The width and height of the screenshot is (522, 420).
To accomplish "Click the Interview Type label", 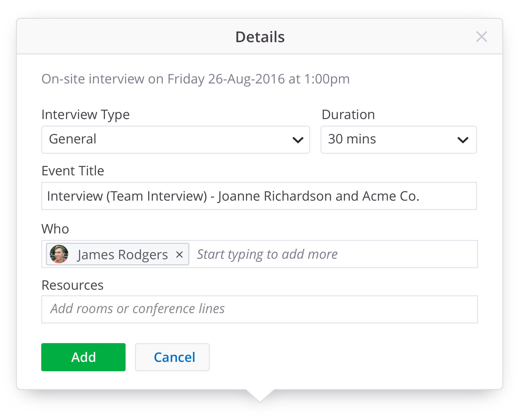I will pos(86,115).
